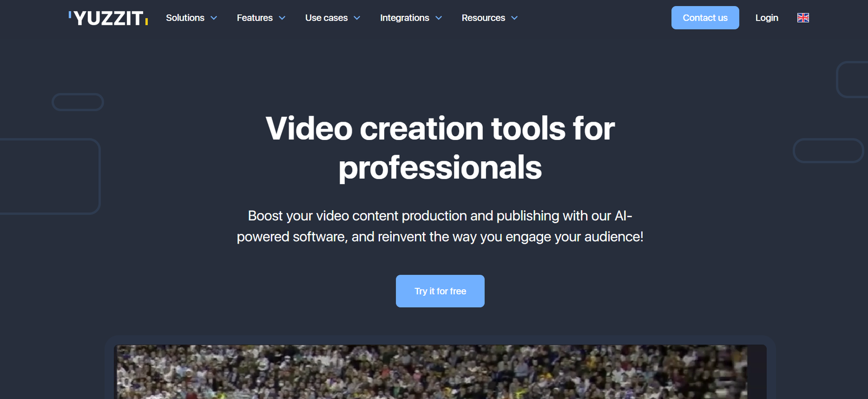Click the arrow beside Use cases

(x=357, y=18)
